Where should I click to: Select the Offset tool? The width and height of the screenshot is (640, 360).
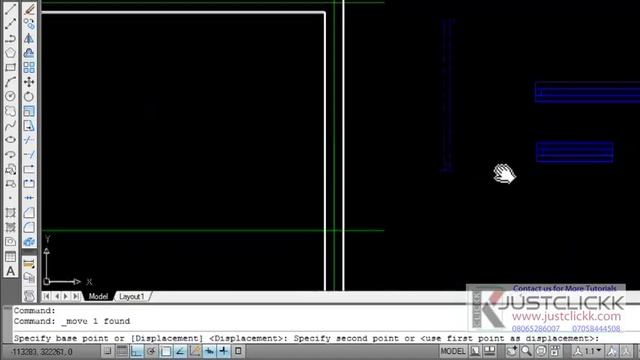pos(29,53)
